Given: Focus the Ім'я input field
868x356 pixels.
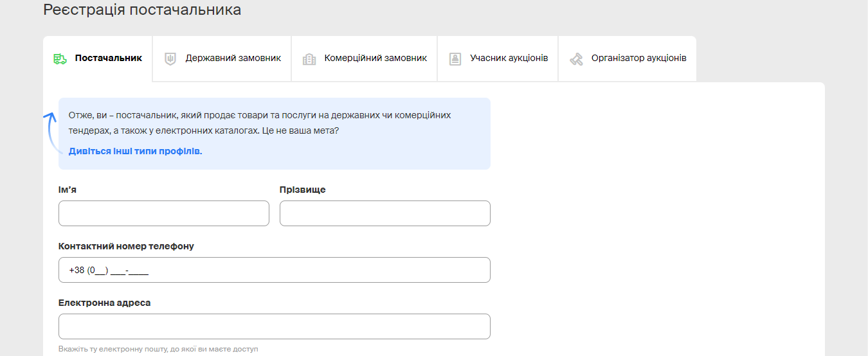Looking at the screenshot, I should click(163, 213).
